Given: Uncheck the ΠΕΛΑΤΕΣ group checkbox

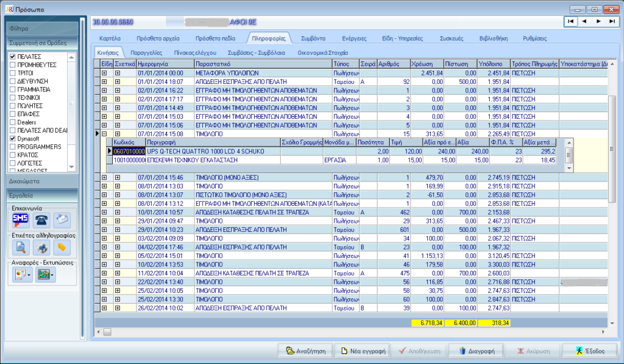Looking at the screenshot, I should pyautogui.click(x=12, y=57).
